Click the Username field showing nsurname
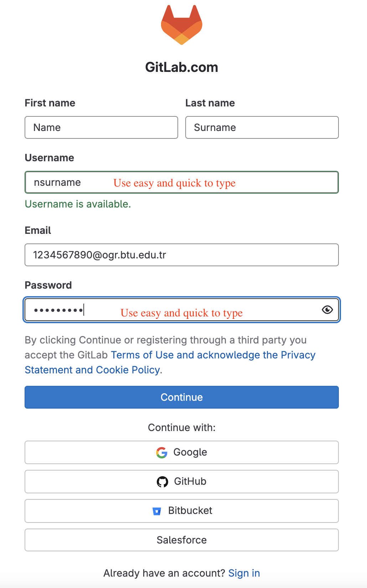Image resolution: width=367 pixels, height=588 pixels. pos(181,182)
